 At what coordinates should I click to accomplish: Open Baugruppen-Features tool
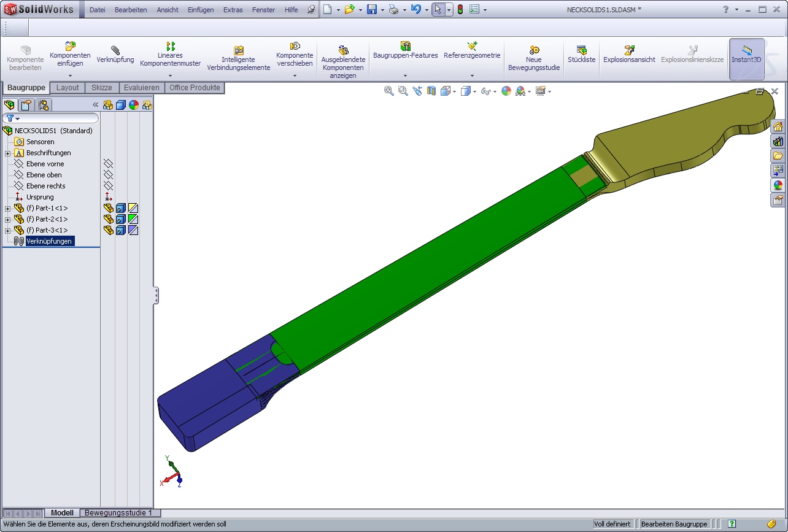pyautogui.click(x=405, y=50)
